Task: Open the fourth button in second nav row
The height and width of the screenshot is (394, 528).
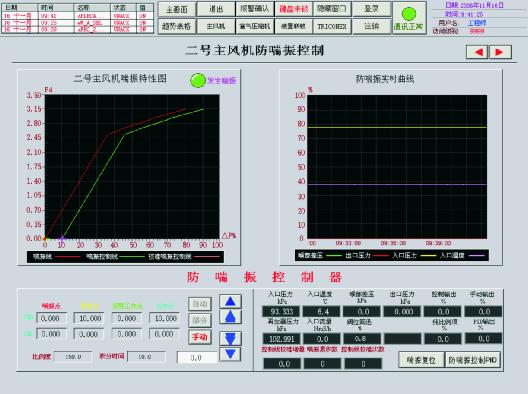Action: (294, 26)
